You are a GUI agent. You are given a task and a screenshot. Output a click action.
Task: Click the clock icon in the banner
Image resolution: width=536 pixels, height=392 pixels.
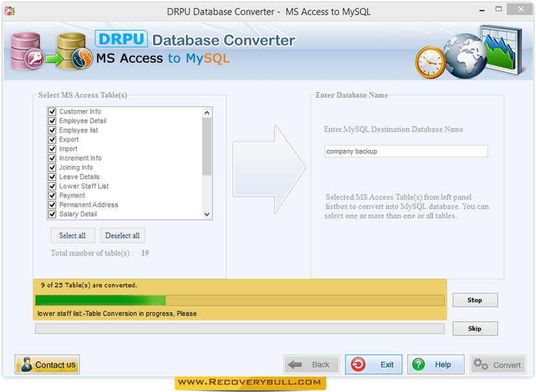(x=430, y=62)
